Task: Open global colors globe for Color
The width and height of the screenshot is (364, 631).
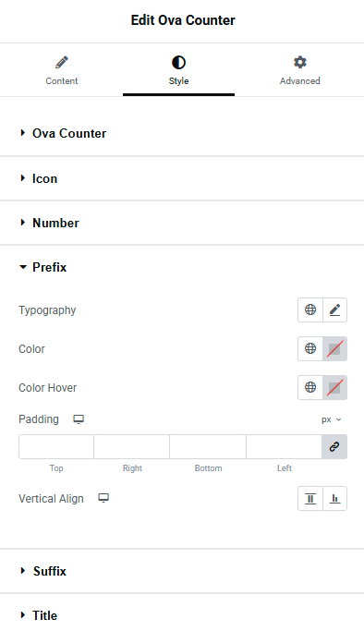Action: pos(310,348)
